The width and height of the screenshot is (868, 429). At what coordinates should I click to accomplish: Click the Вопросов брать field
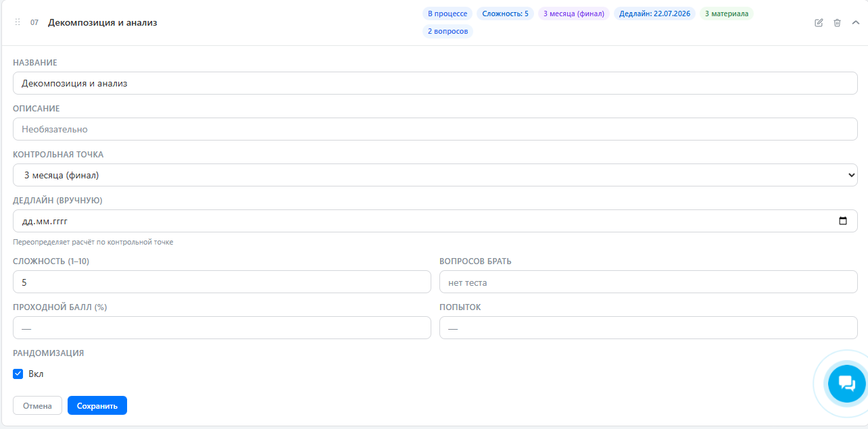(x=648, y=282)
